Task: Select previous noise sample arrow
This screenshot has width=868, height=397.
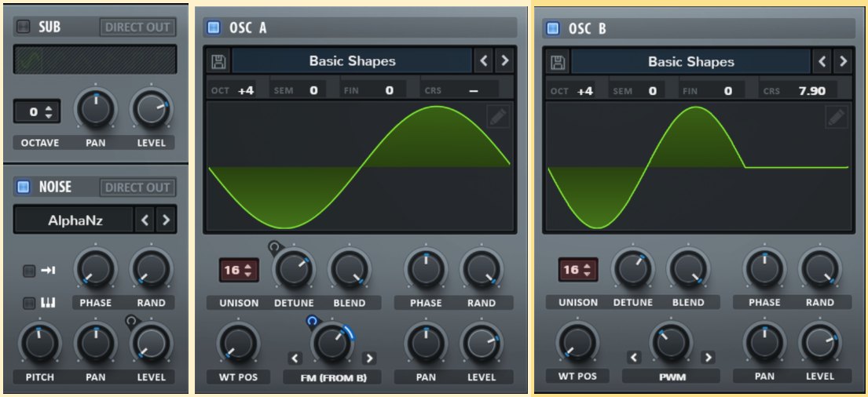Action: tap(145, 220)
